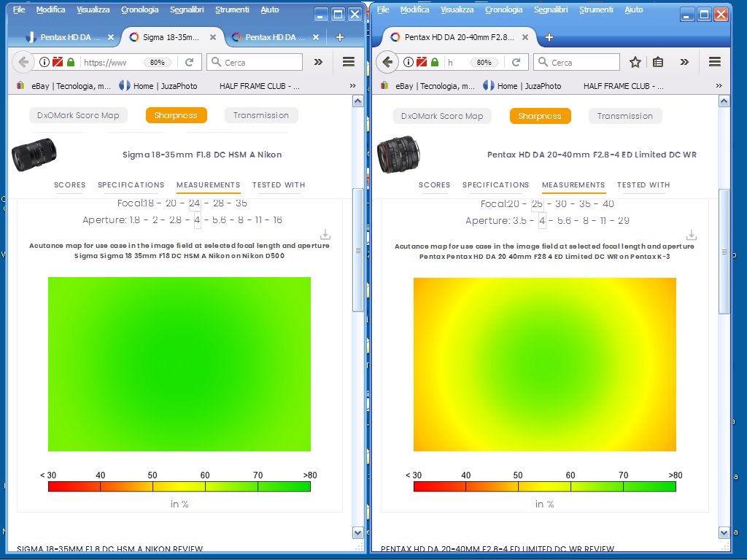Switch to third Pentax HD DA tab

(x=275, y=37)
